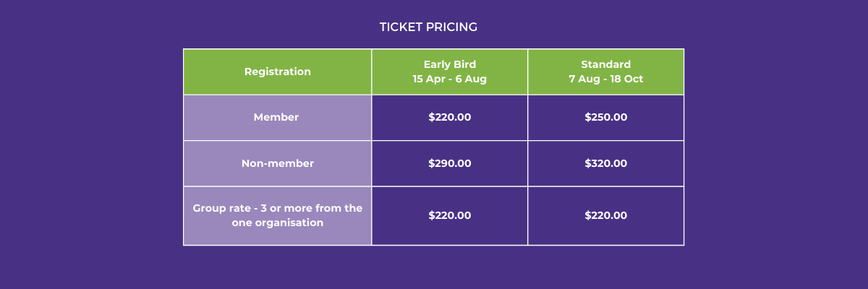Click empty purple area below the table
Image resolution: width=868 pixels, height=289 pixels.
tap(434, 267)
